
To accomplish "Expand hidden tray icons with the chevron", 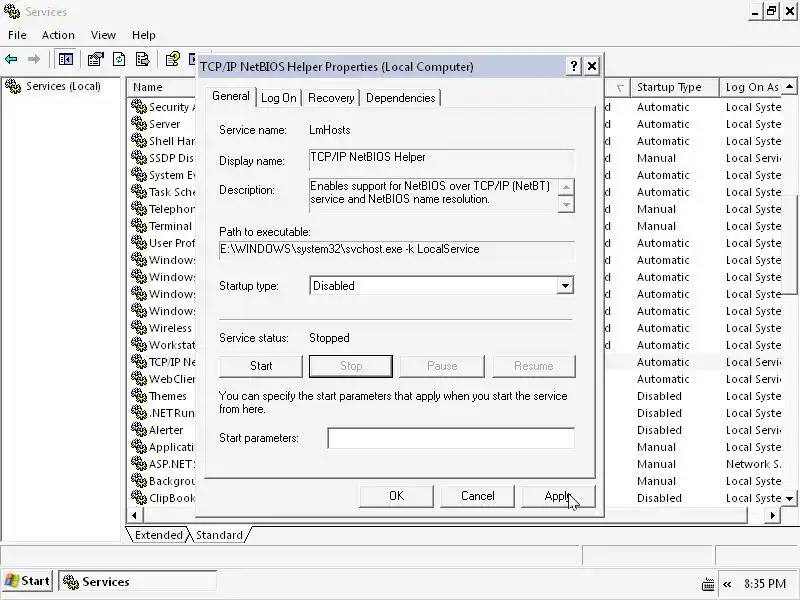I will [727, 584].
